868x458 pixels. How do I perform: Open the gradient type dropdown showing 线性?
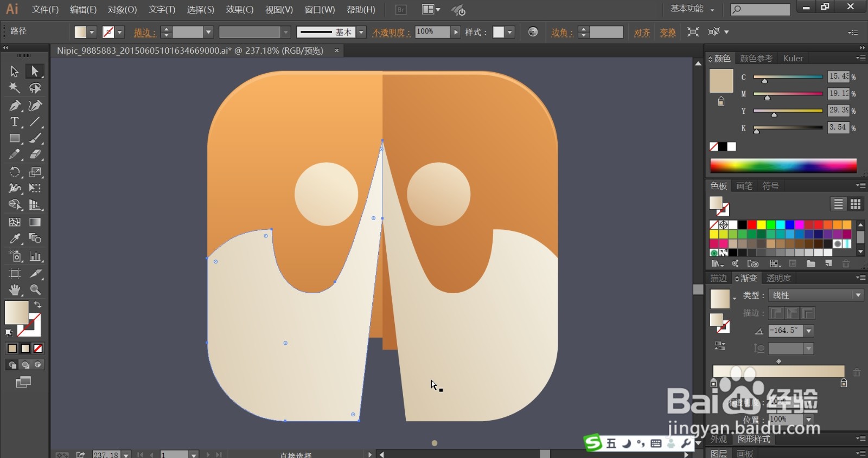click(x=815, y=295)
